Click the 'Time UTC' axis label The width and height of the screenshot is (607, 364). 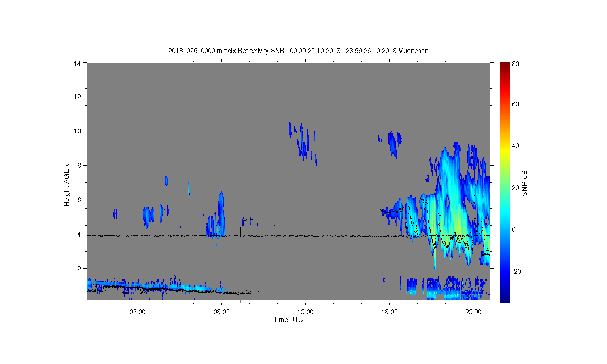point(288,320)
